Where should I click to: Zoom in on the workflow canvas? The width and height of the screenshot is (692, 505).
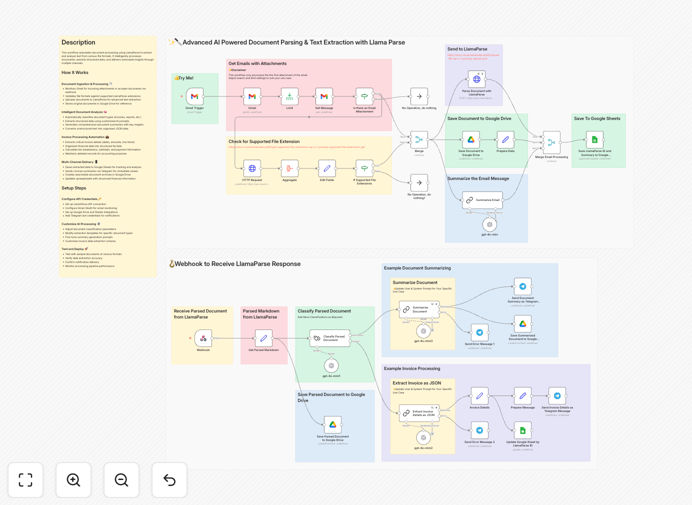[73, 480]
